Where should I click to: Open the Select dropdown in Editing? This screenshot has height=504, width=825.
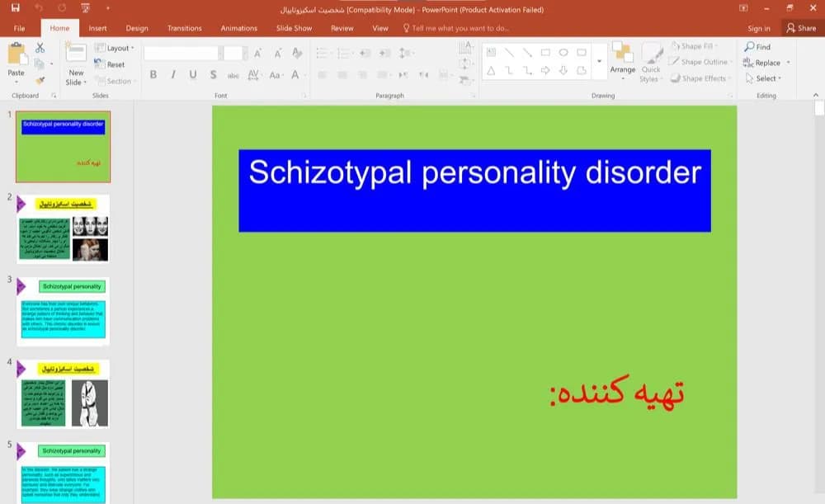click(764, 78)
